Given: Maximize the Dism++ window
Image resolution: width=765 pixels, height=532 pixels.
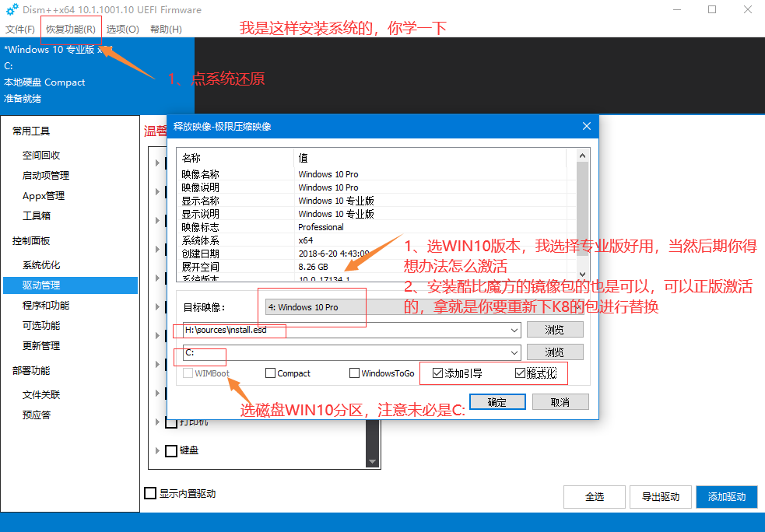Looking at the screenshot, I should [x=712, y=10].
